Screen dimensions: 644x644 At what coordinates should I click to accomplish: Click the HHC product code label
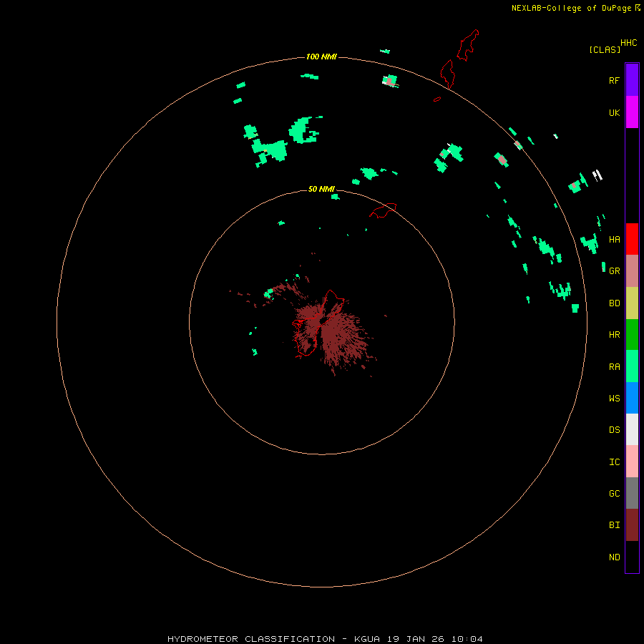pyautogui.click(x=628, y=43)
